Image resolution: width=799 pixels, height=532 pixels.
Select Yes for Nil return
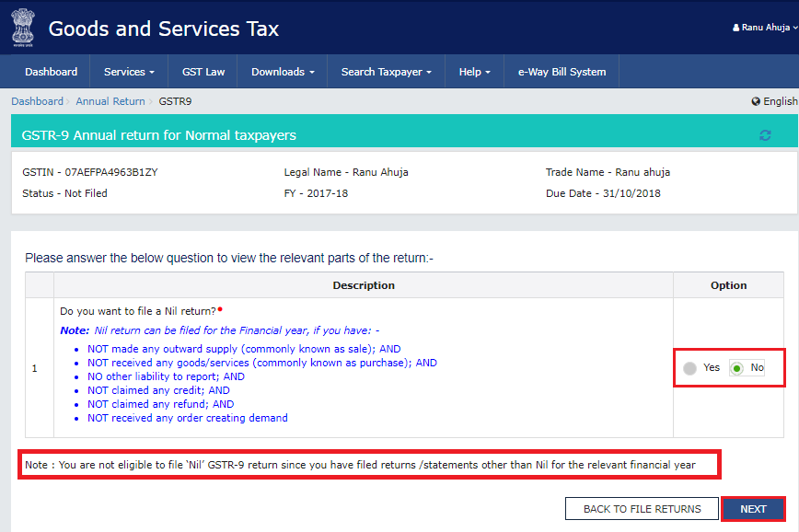coord(690,368)
